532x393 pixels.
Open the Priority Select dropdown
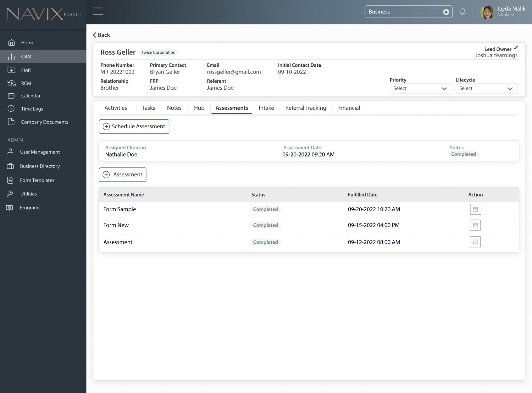[421, 88]
